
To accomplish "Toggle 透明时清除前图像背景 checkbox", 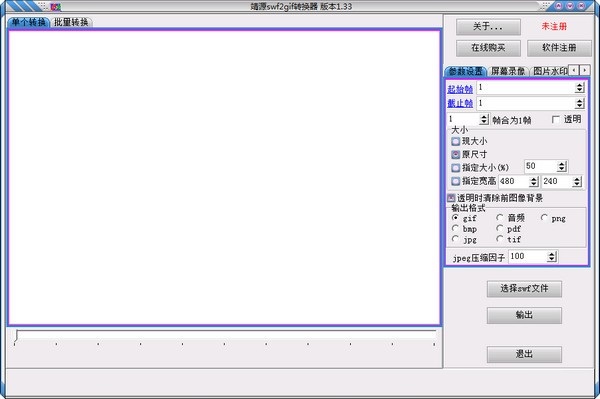I will (x=451, y=198).
